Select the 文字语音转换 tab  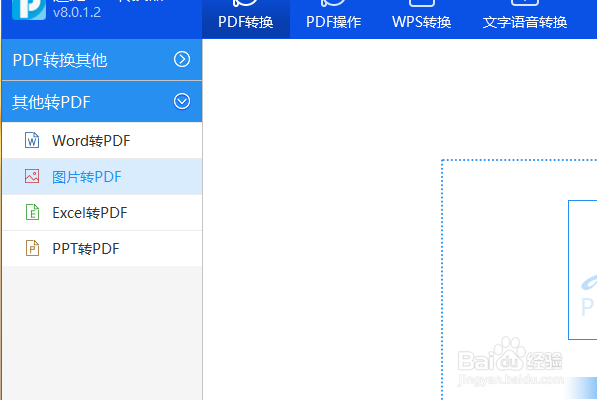tap(525, 19)
